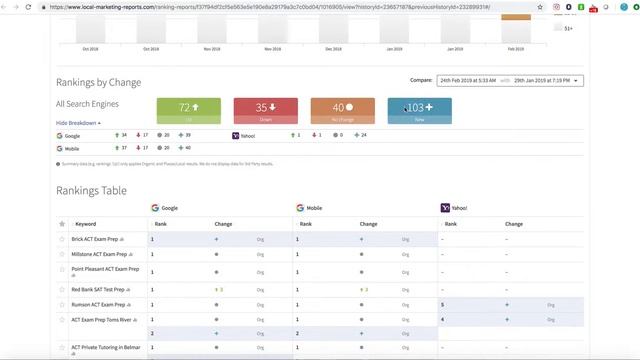This screenshot has height=360, width=640.
Task: Select the orange 40 No change card
Action: click(x=342, y=111)
